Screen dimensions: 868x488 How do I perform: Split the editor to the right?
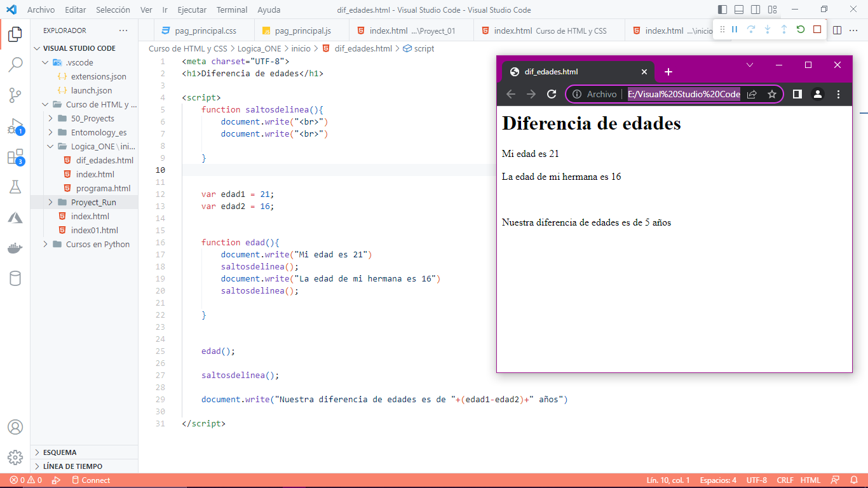pyautogui.click(x=837, y=30)
